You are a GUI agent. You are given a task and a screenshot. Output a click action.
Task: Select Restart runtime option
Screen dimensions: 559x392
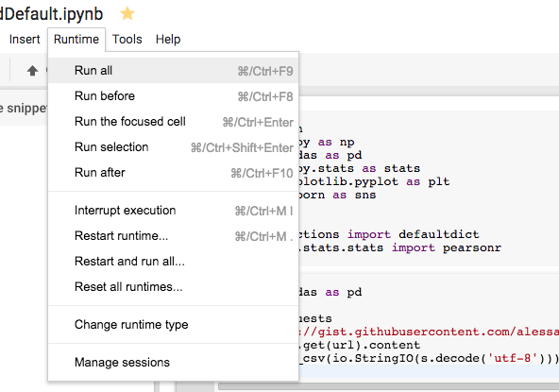coord(173,236)
